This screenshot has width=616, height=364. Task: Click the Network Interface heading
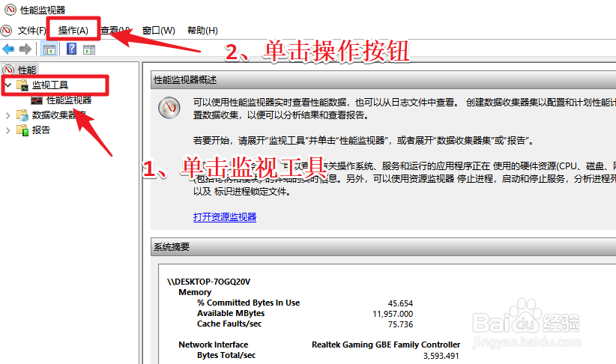point(213,345)
